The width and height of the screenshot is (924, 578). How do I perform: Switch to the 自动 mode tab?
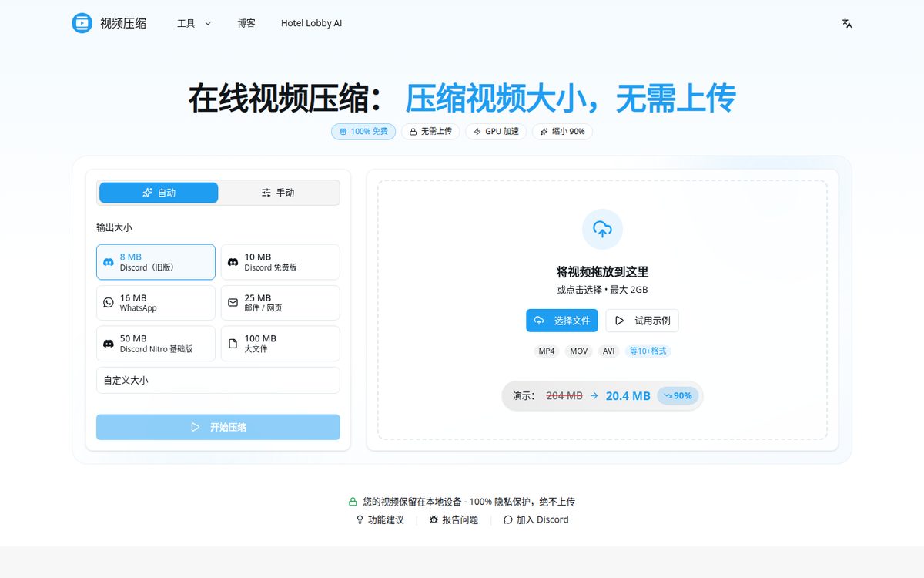pos(159,193)
